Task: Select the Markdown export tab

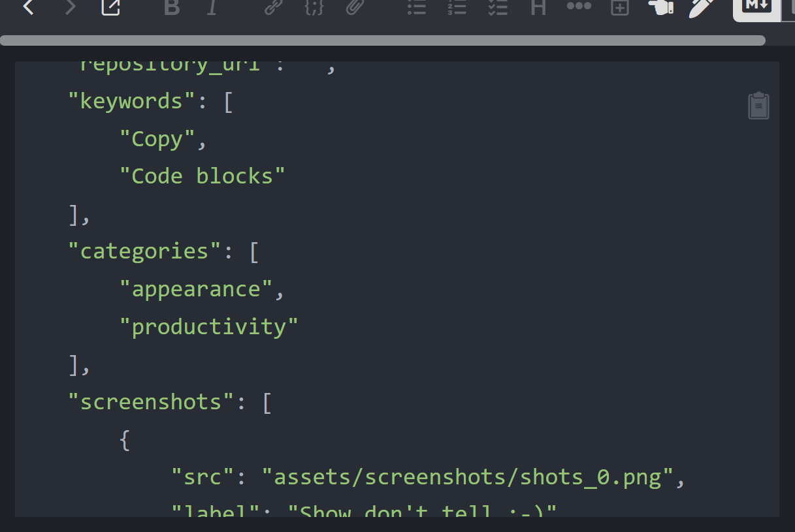Action: tap(755, 8)
